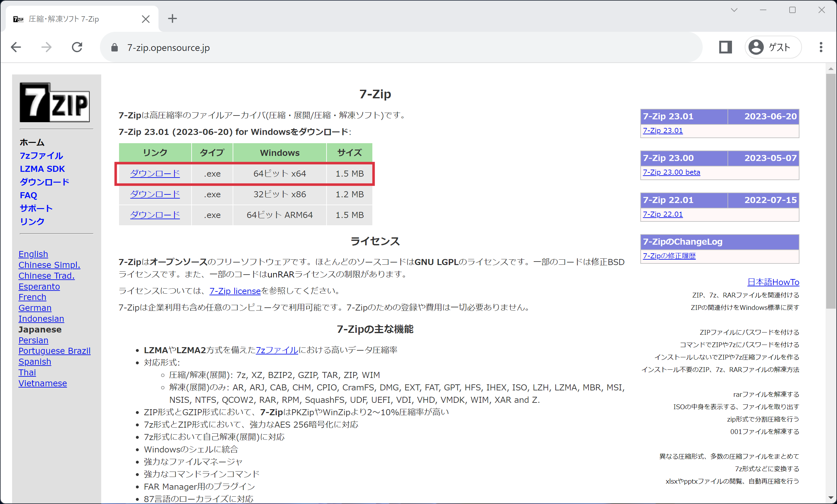This screenshot has width=837, height=504.
Task: Click the browser forward arrow
Action: click(x=46, y=47)
